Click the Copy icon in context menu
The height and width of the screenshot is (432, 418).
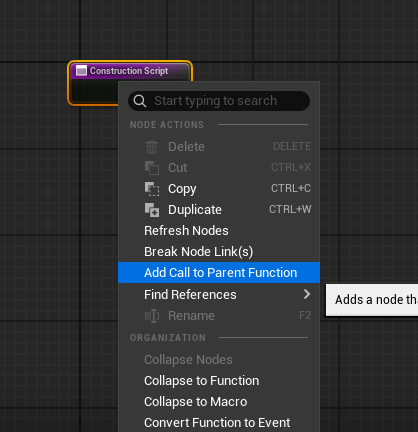152,189
